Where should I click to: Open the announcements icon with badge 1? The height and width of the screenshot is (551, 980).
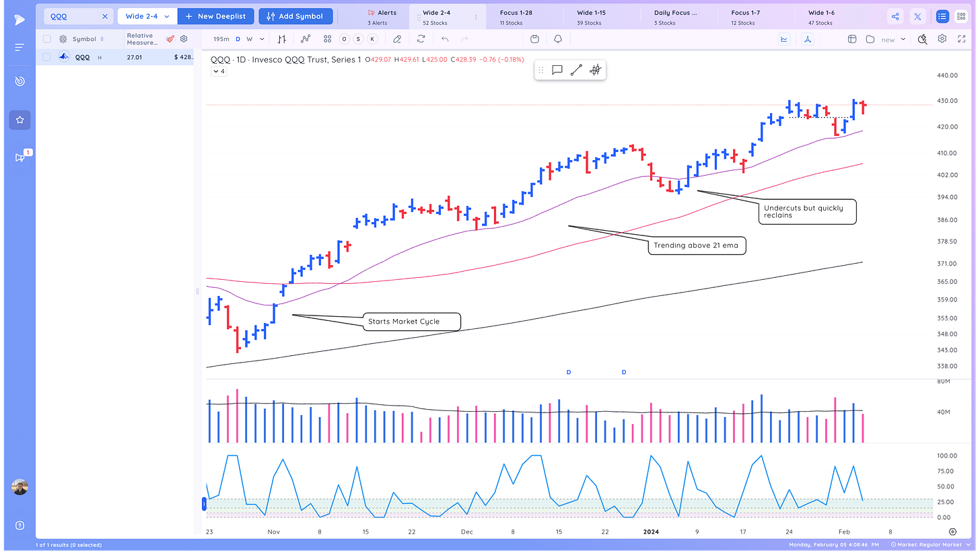20,157
